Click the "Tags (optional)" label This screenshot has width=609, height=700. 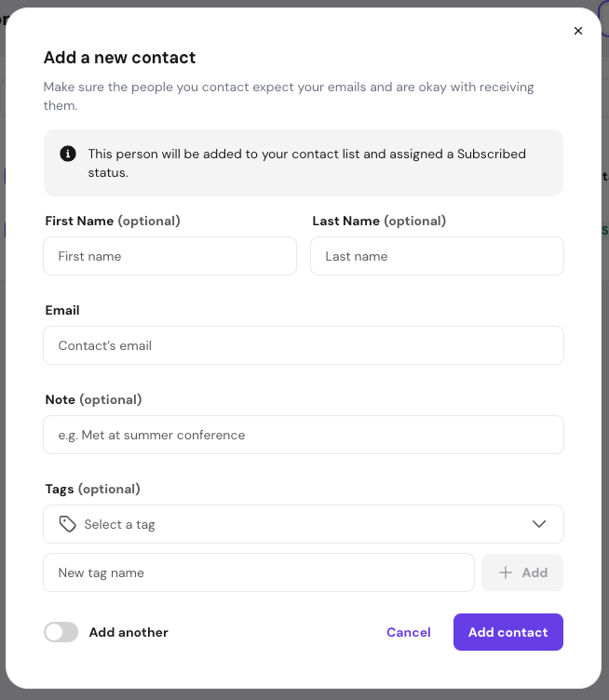click(x=92, y=489)
